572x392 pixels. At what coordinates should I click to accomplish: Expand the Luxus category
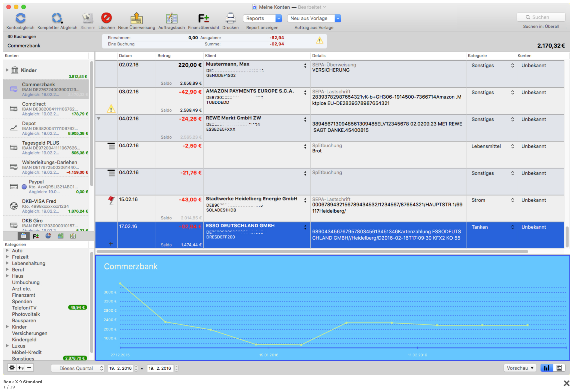pos(7,346)
